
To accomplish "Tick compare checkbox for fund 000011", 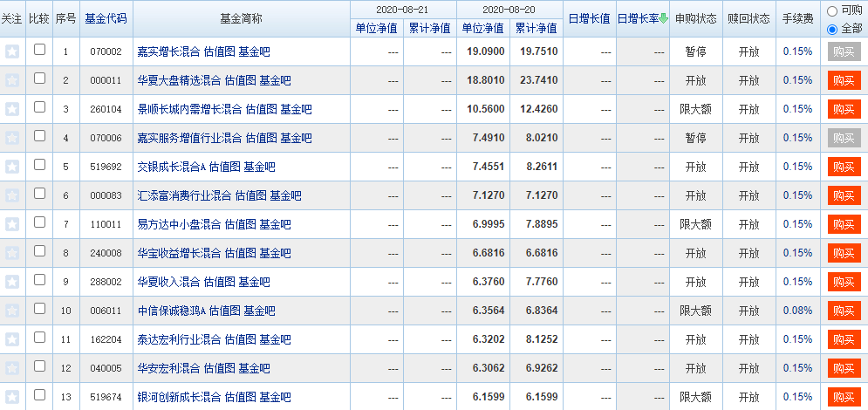I will tap(39, 79).
